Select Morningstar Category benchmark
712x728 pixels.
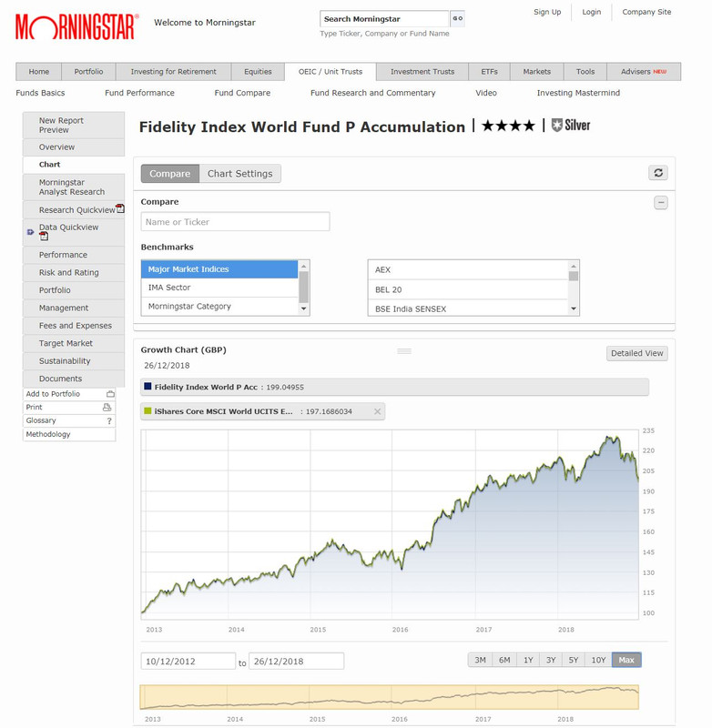219,307
